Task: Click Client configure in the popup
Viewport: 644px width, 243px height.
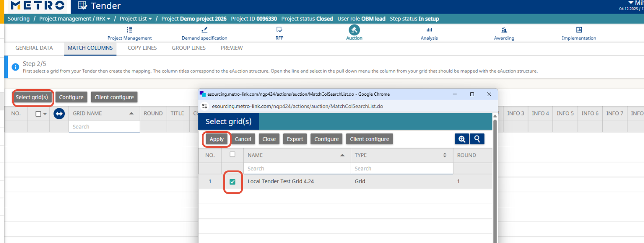Action: [x=370, y=139]
